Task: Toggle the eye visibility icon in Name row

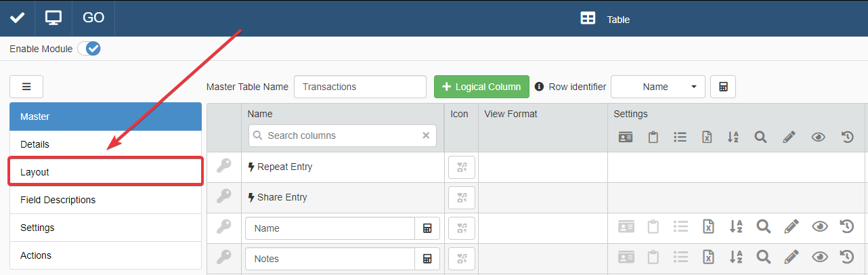Action: (819, 227)
